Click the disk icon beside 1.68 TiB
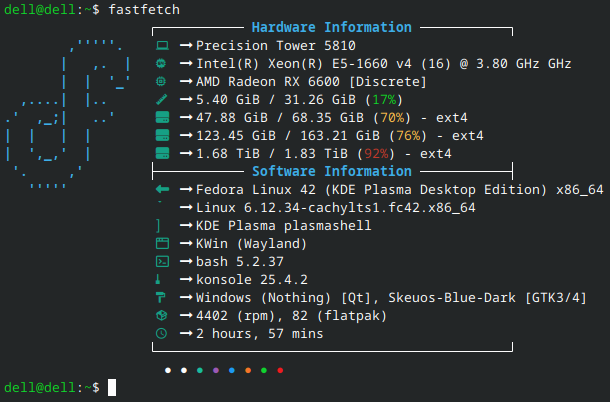The image size is (610, 402). pos(162,153)
